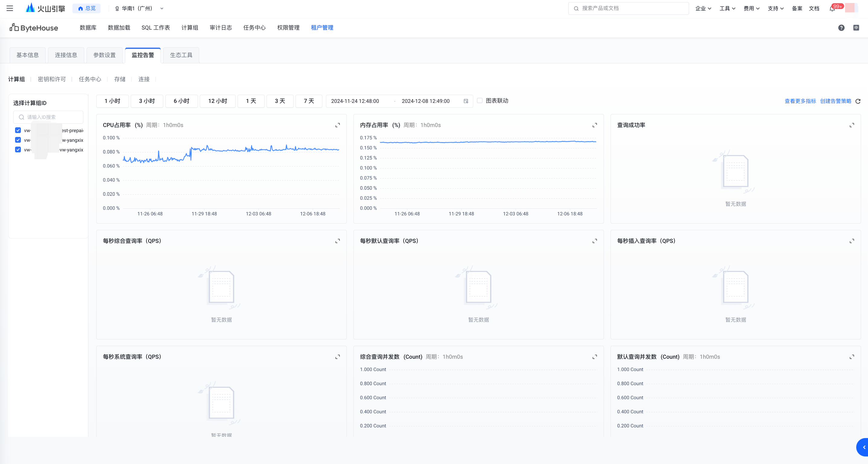Open 审计日志
Image resolution: width=868 pixels, height=464 pixels.
(221, 28)
